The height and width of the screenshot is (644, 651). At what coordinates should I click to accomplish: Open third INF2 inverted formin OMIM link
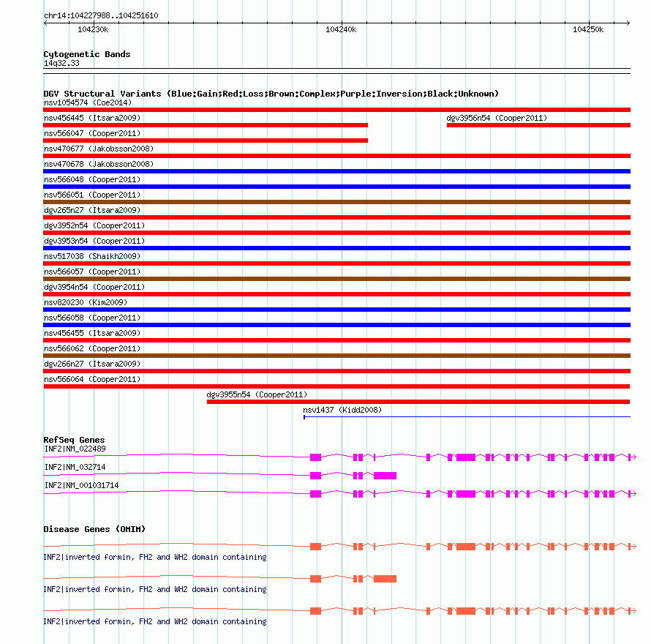click(155, 621)
